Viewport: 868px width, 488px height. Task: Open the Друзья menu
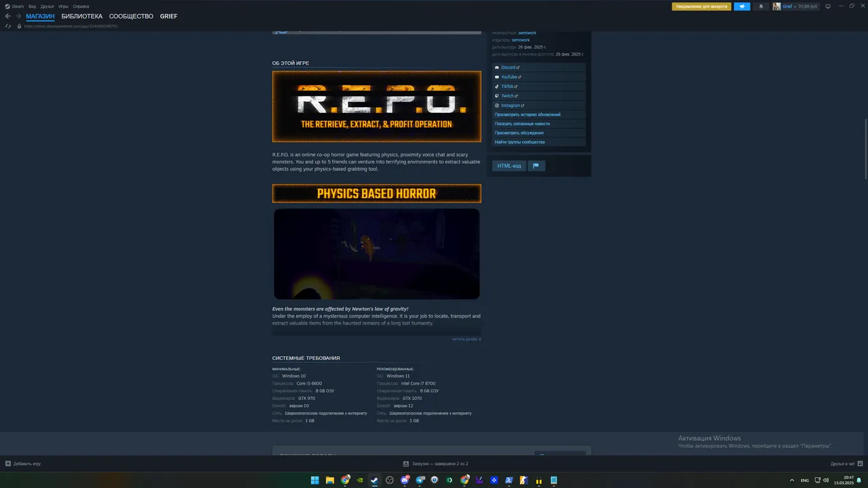[47, 6]
